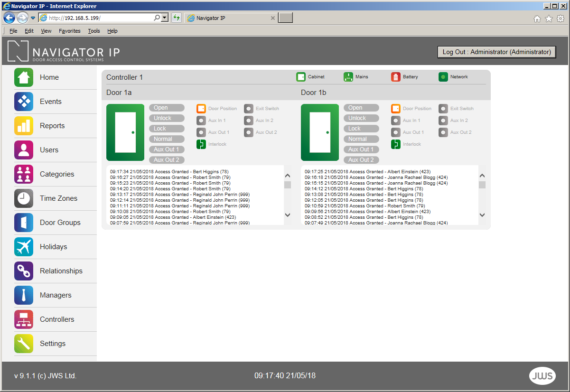570x392 pixels.
Task: Click Door 1b Exit Switch indicator
Action: point(443,109)
